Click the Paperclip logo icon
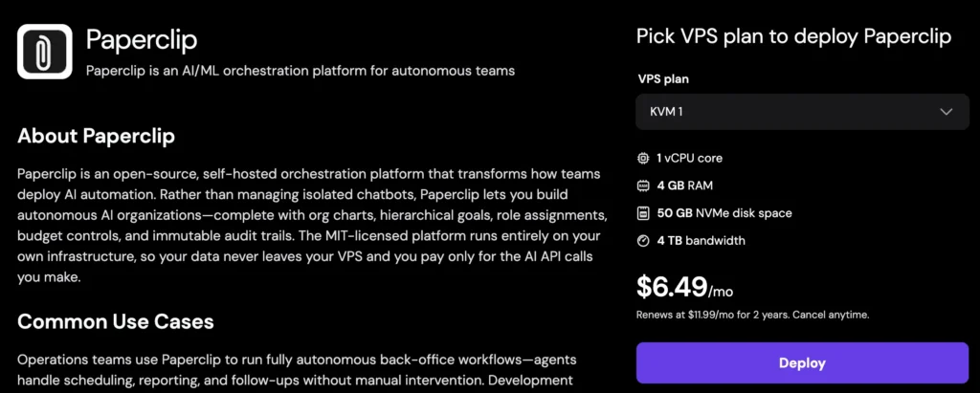This screenshot has width=980, height=393. [x=44, y=52]
